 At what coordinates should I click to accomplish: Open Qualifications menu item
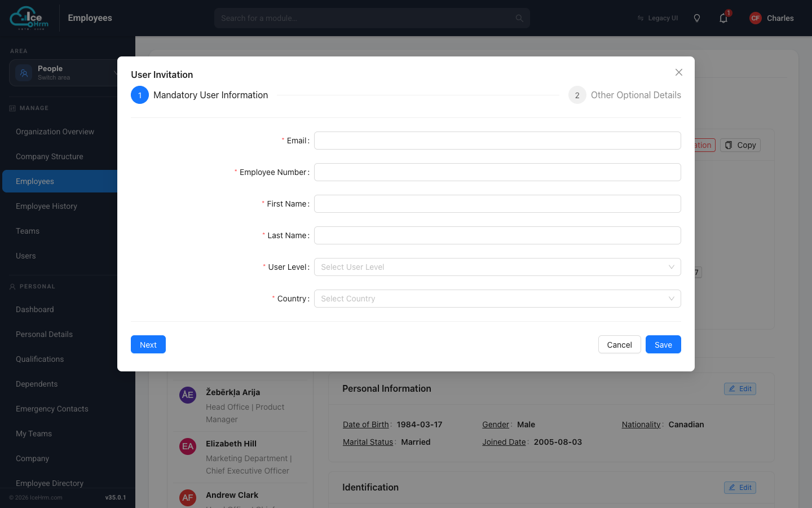[x=39, y=359]
